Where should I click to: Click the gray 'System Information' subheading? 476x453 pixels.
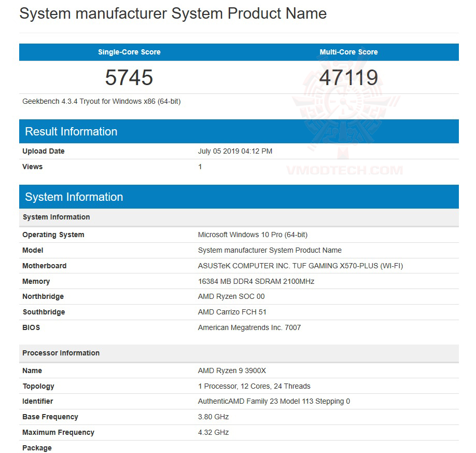pos(239,217)
